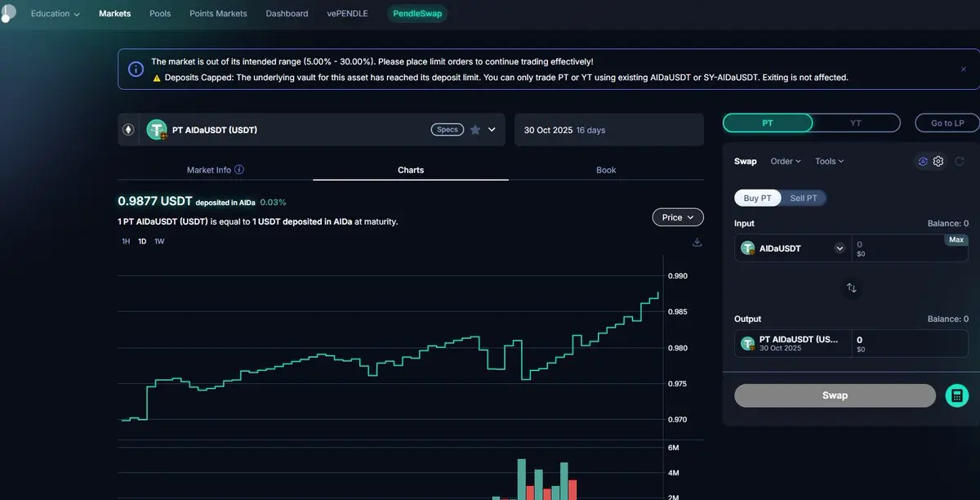Click the AIDaUSDT token icon in Input

pyautogui.click(x=747, y=248)
